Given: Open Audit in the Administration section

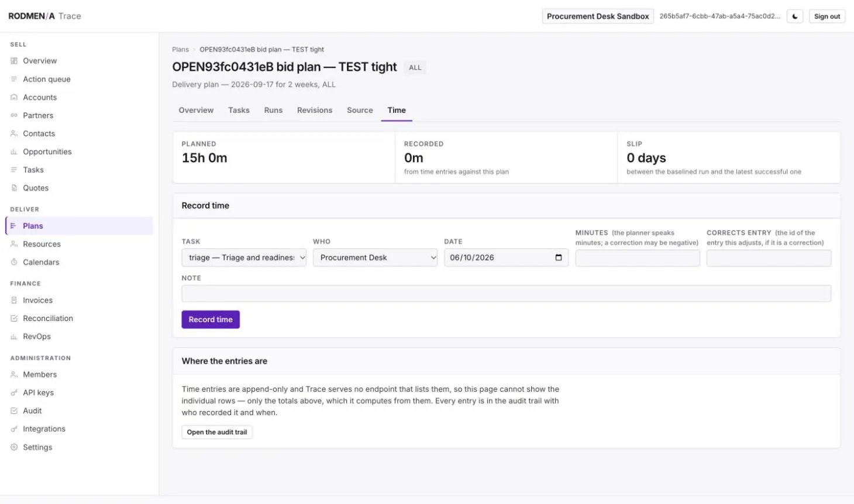Looking at the screenshot, I should [x=79, y=410].
